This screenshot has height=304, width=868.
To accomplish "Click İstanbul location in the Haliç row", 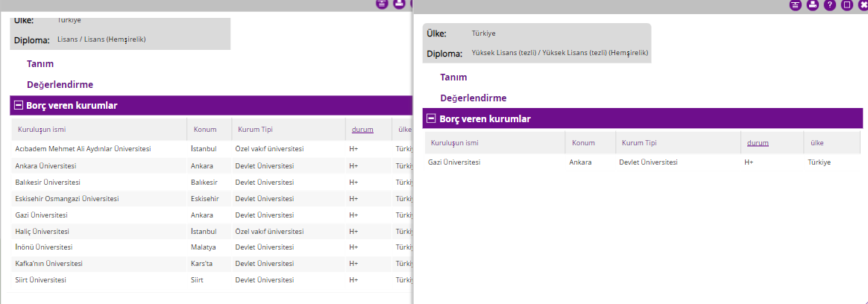I will click(x=203, y=231).
